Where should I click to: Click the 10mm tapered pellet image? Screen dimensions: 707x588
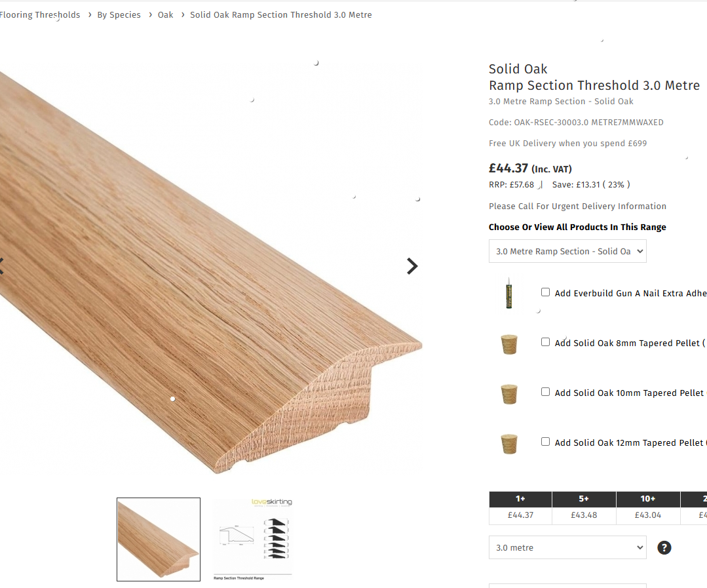[x=509, y=394]
